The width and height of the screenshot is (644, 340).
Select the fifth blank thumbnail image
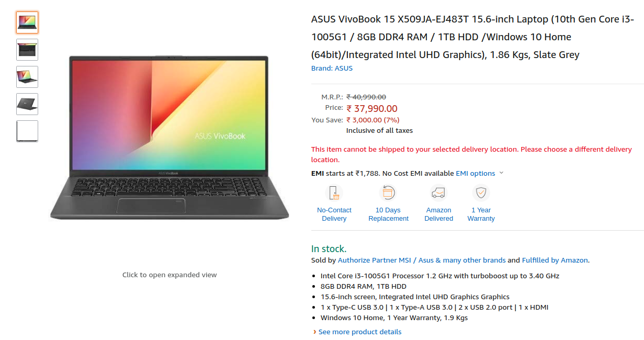click(27, 131)
